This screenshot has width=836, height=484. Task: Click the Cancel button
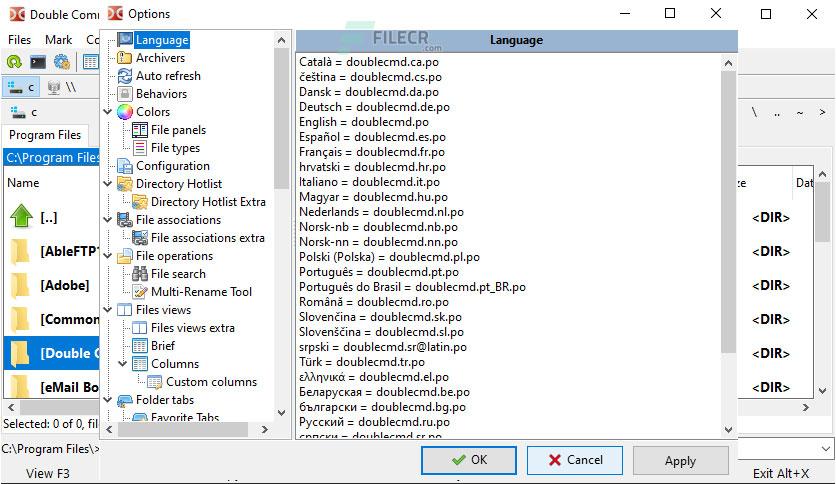click(574, 460)
